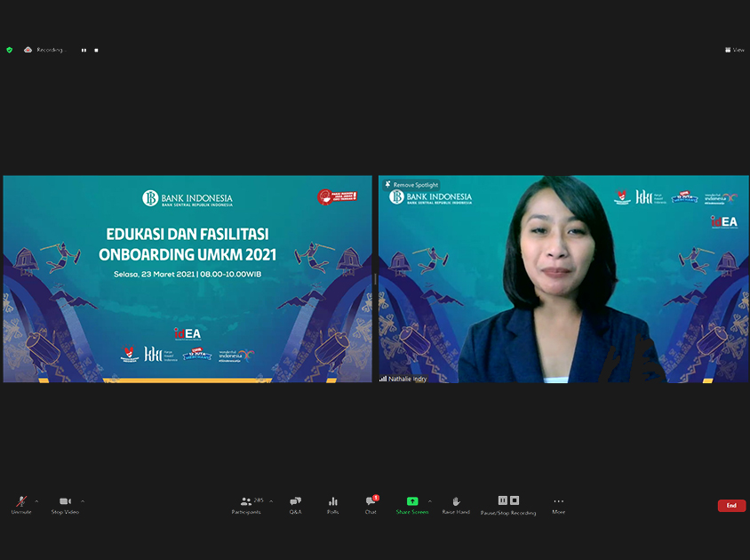The width and height of the screenshot is (750, 560).
Task: Select the Edukasi dan Fasilitasi slide tile
Action: pyautogui.click(x=187, y=279)
